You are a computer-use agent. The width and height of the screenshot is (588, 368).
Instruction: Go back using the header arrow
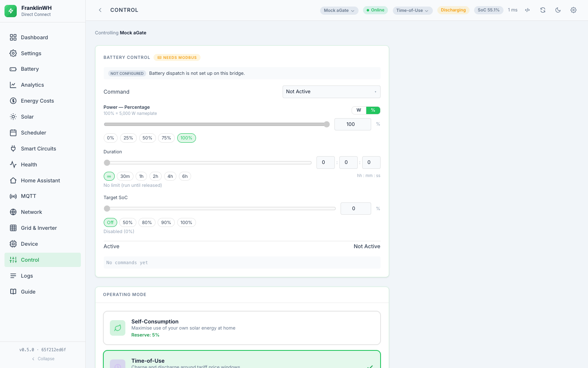(x=100, y=10)
